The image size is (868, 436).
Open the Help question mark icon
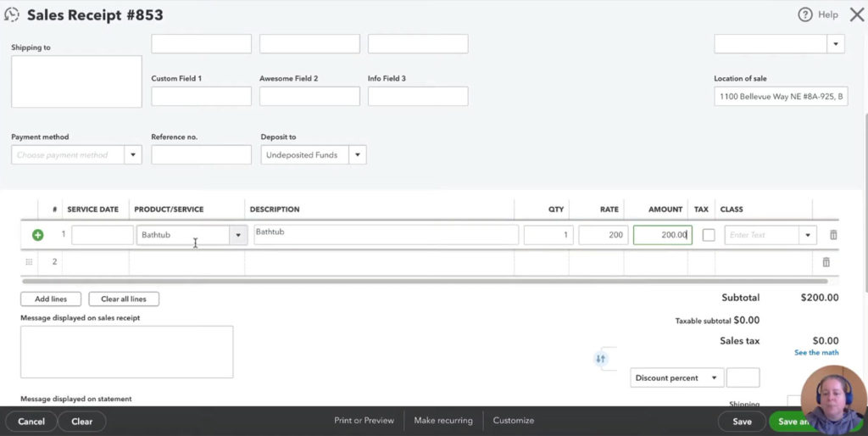click(805, 14)
